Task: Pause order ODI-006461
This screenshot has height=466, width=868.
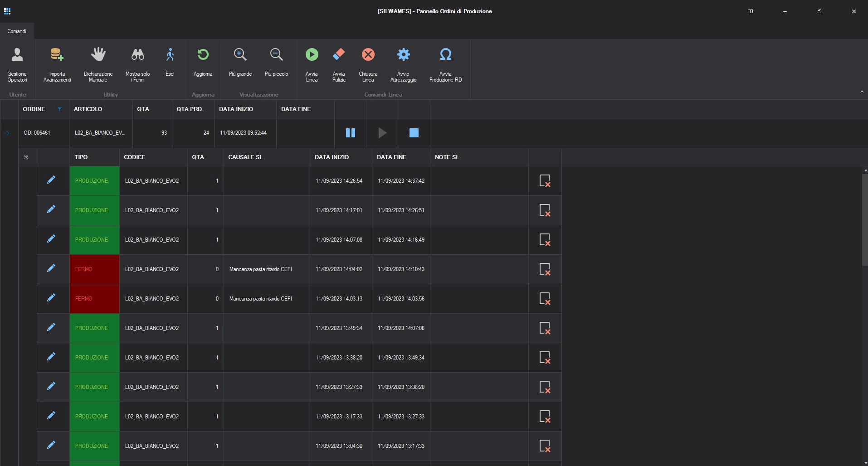Action: pyautogui.click(x=350, y=133)
